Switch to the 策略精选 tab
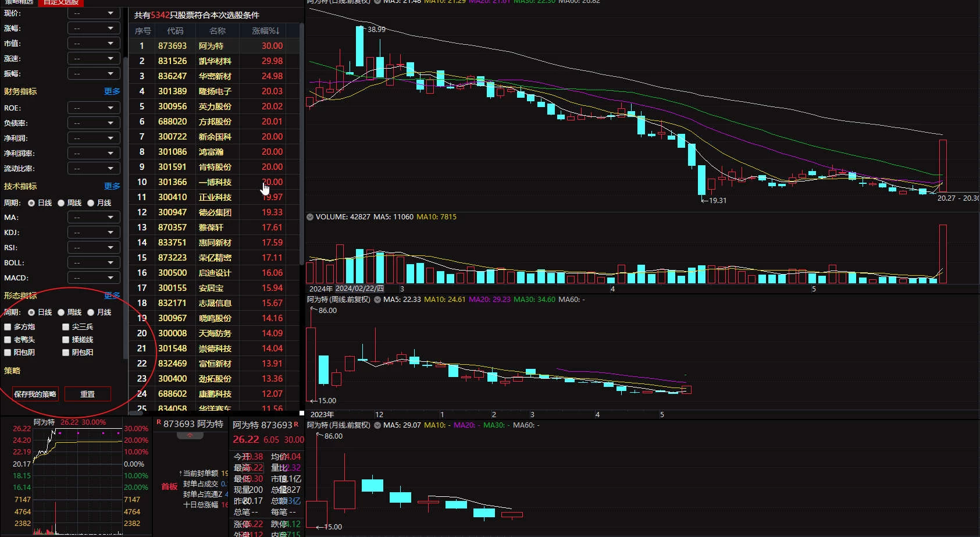Screen dimensions: 980x537 19,2
